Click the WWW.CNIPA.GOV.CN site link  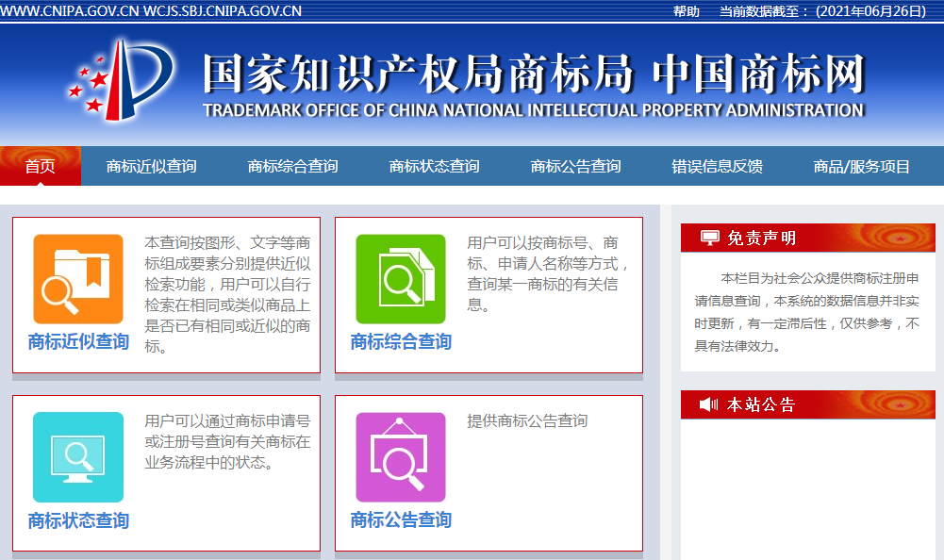pos(72,12)
